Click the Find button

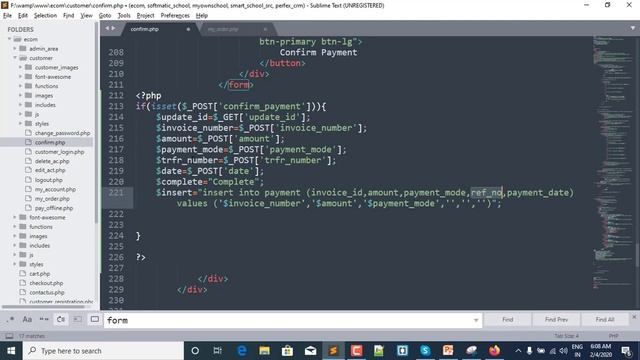[508, 320]
